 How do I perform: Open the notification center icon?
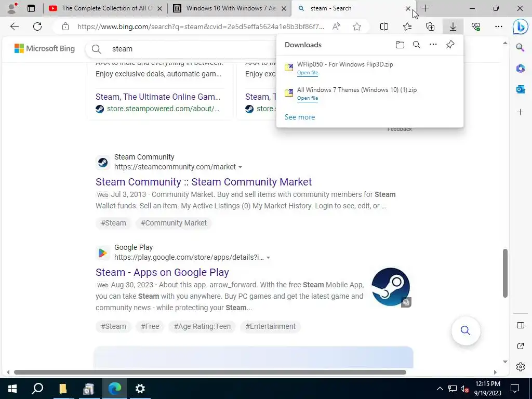point(515,389)
